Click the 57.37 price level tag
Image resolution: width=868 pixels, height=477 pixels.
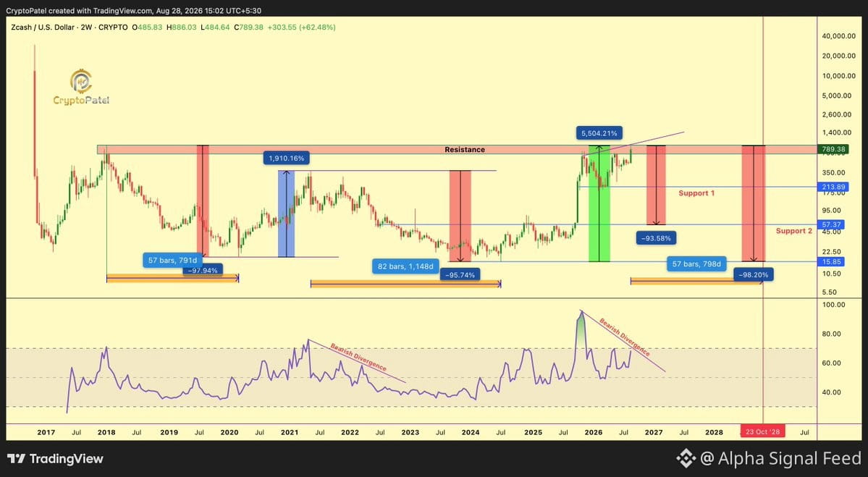832,224
